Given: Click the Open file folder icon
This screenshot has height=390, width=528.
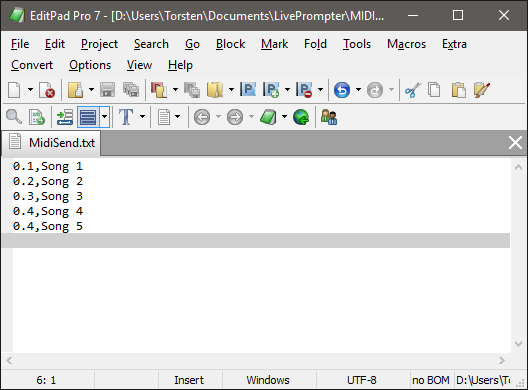Looking at the screenshot, I should tap(75, 90).
